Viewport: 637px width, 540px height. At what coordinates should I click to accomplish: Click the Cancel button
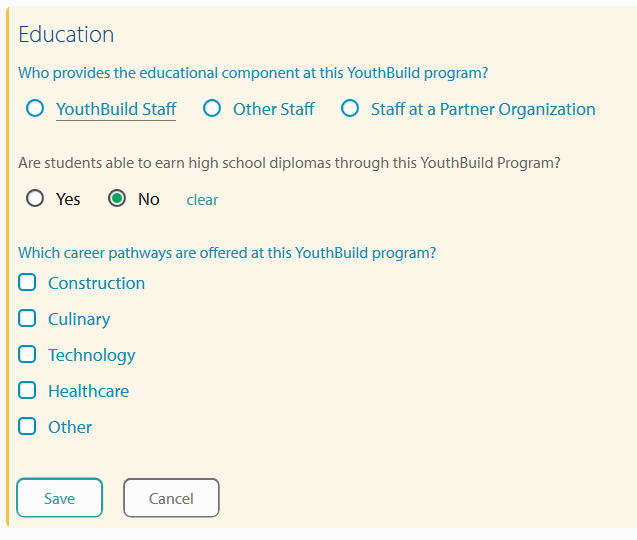click(171, 498)
